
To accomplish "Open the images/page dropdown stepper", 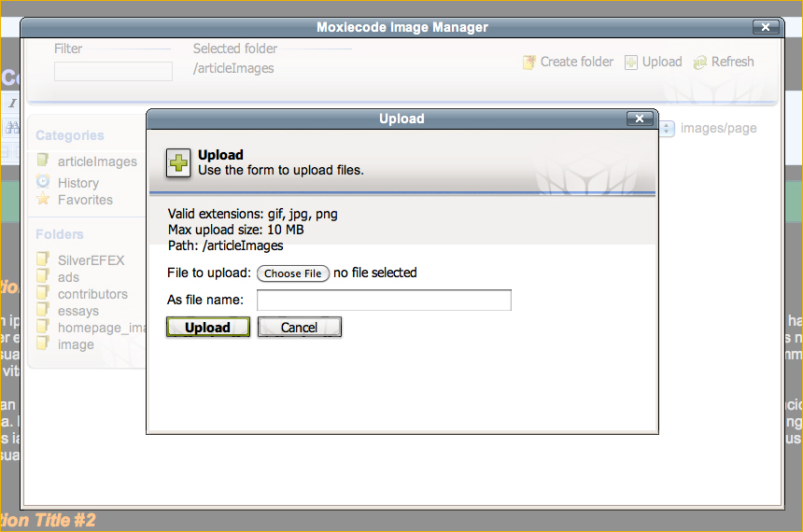I will click(x=667, y=129).
